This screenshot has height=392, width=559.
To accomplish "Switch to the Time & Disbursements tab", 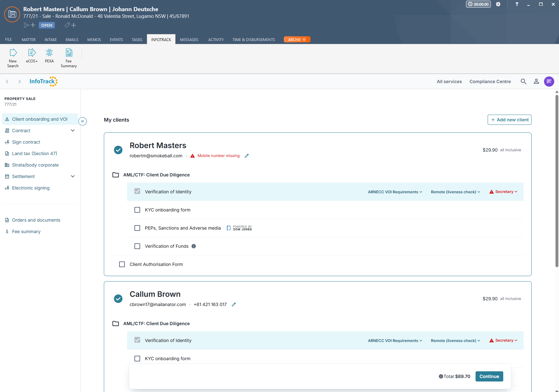I will click(x=254, y=40).
